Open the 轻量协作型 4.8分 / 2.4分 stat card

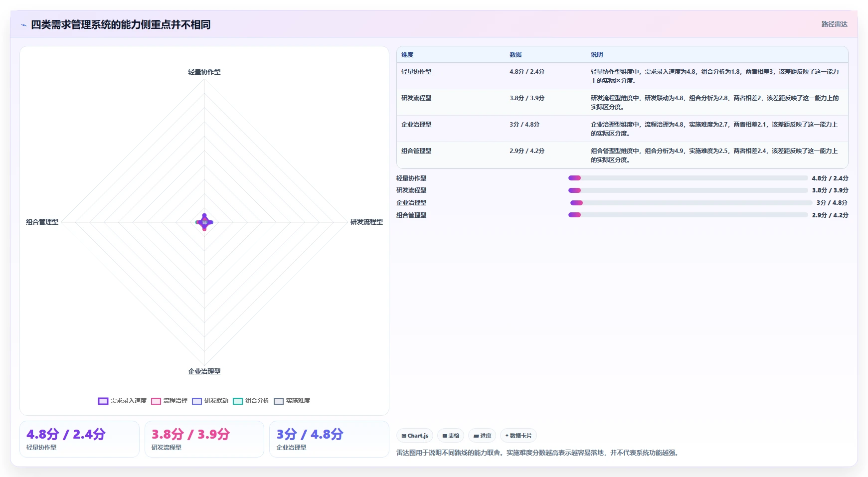[79, 439]
